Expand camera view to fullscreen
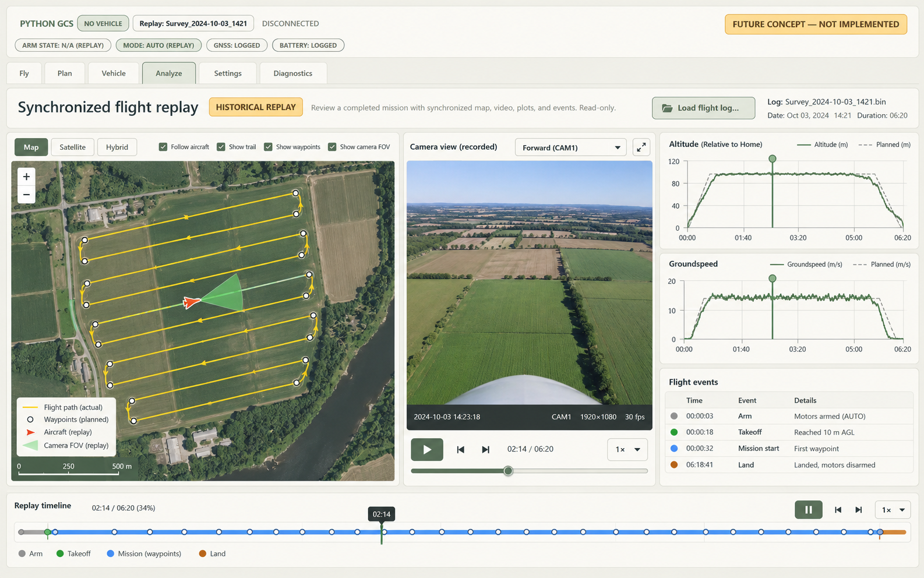This screenshot has height=578, width=924. click(x=641, y=147)
